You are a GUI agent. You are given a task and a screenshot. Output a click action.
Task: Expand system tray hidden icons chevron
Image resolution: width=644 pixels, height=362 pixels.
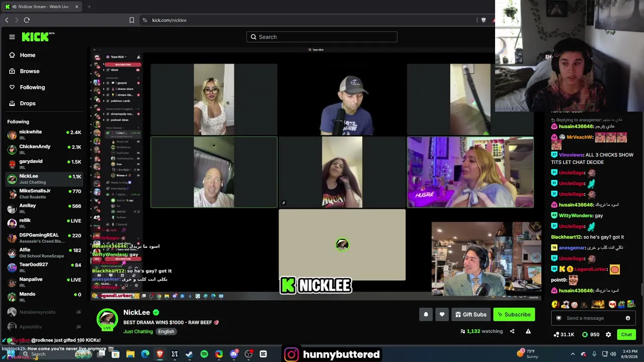pyautogui.click(x=573, y=354)
